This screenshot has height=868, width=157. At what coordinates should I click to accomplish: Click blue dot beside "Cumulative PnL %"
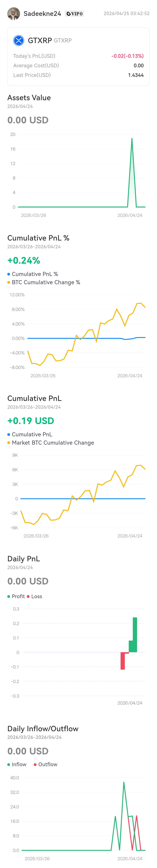pyautogui.click(x=9, y=274)
